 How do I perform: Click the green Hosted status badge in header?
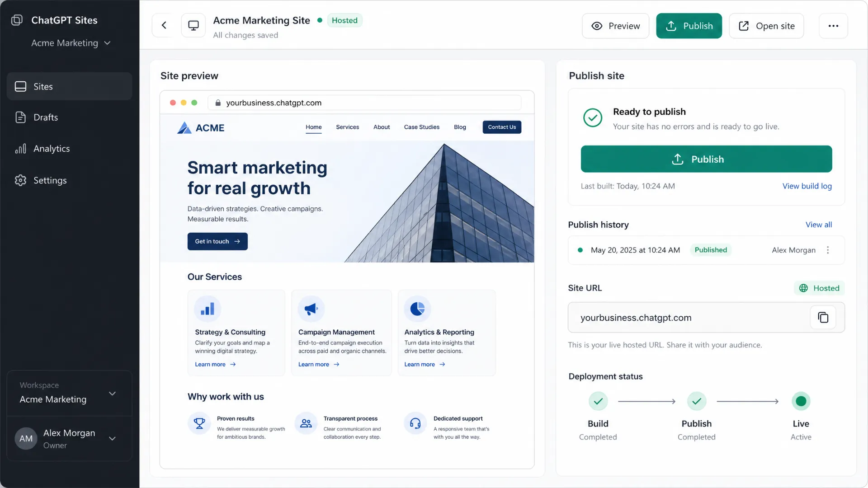pyautogui.click(x=344, y=20)
